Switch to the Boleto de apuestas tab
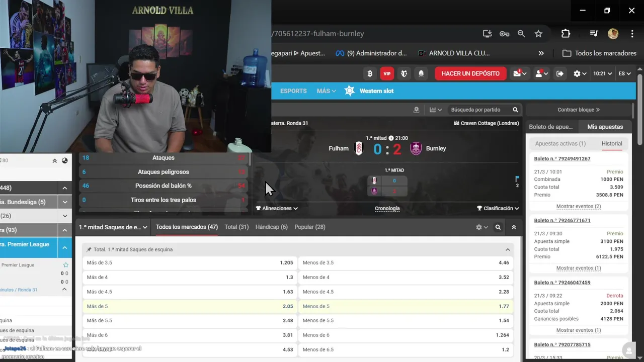Viewport: 644px width, 362px height. pyautogui.click(x=550, y=127)
